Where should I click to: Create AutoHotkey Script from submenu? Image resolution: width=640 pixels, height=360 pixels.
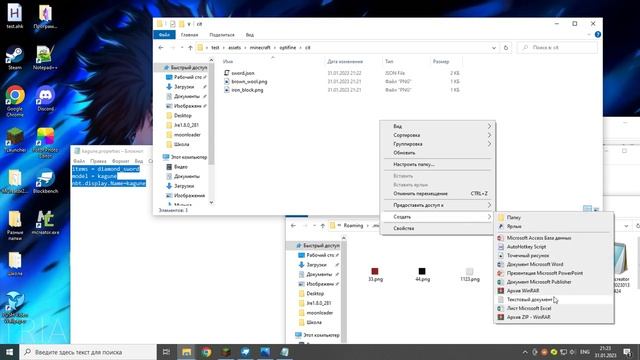pyautogui.click(x=554, y=247)
